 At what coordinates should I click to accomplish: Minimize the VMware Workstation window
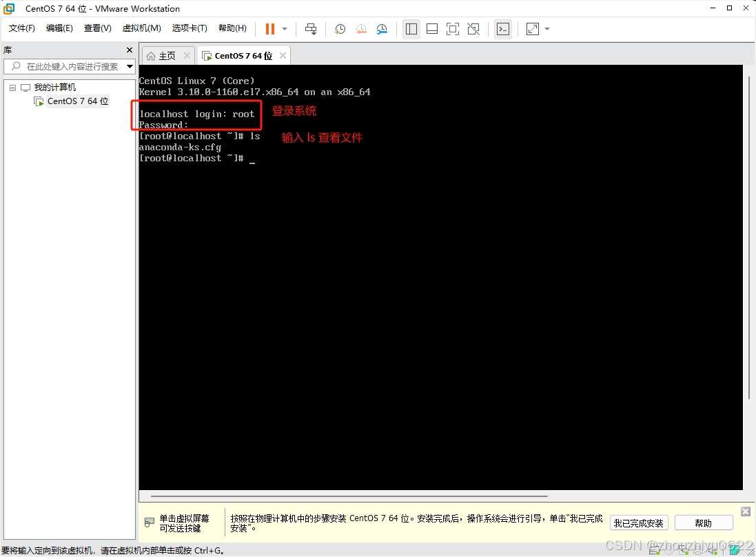tap(713, 8)
